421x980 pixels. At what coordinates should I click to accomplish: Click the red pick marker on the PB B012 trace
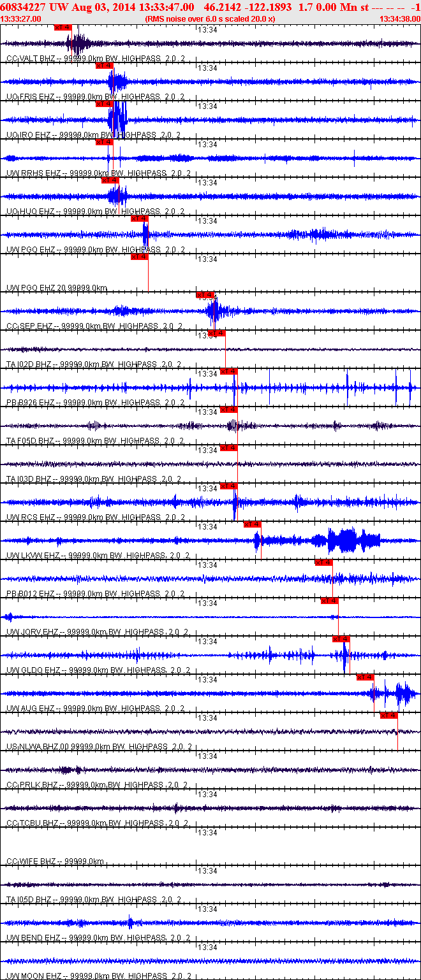323,563
